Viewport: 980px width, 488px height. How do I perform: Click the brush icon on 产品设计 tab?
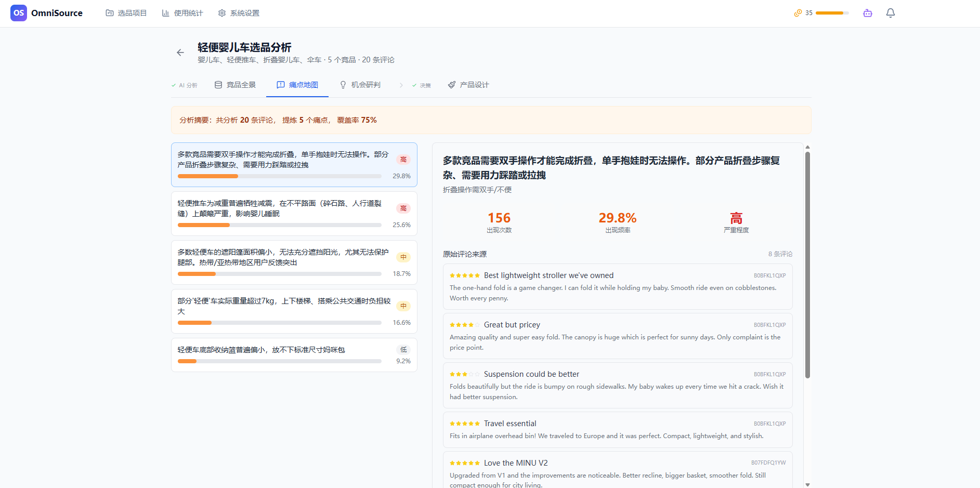pos(451,84)
